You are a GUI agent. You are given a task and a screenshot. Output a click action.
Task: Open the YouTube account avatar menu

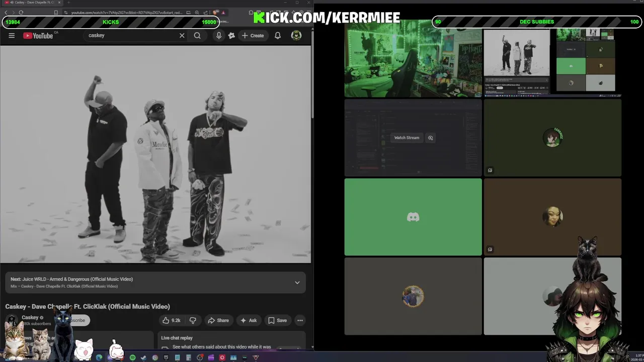(x=296, y=35)
